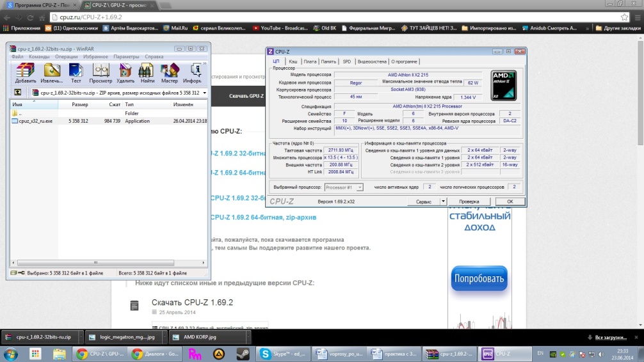Open the Другие закладки bookmarks folder

click(618, 28)
